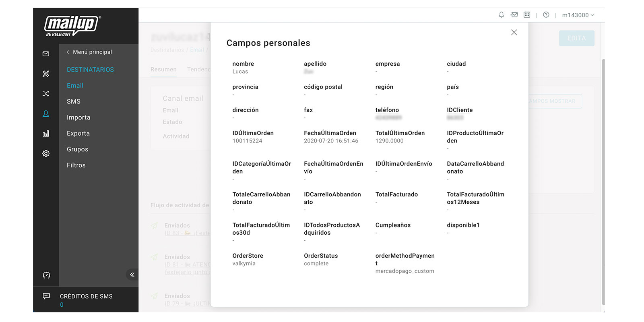Click the OrderStore value valkymia
This screenshot has width=644, height=322.
[244, 264]
